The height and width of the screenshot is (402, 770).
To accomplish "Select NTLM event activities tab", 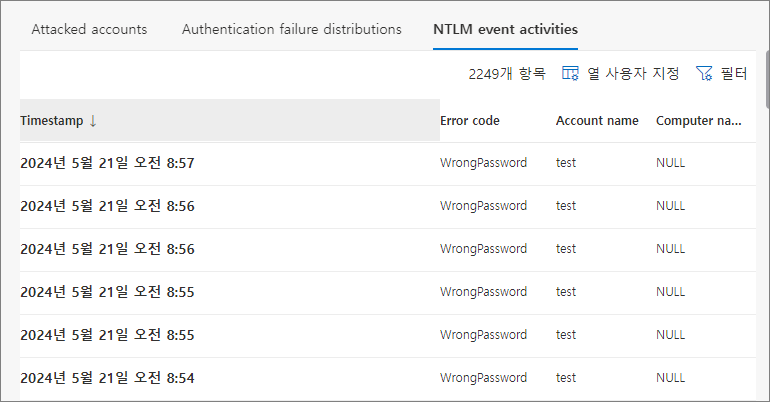I will coord(505,29).
